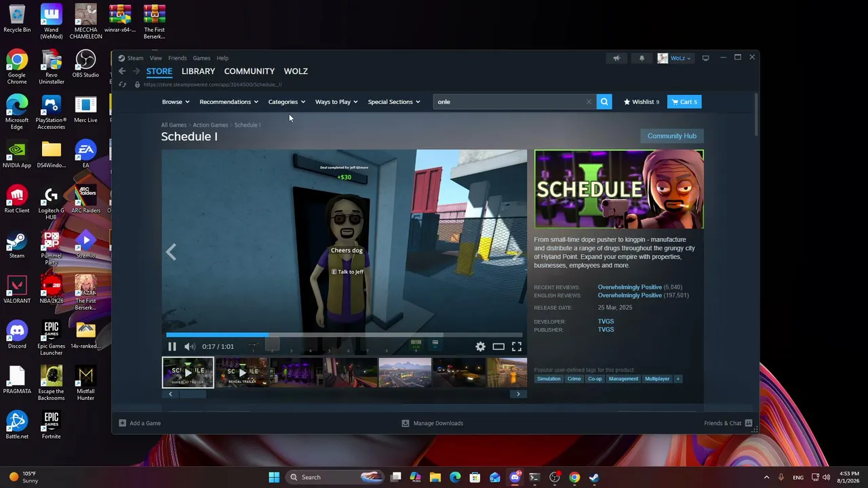
Task: Open the Windows Start menu
Action: click(274, 477)
